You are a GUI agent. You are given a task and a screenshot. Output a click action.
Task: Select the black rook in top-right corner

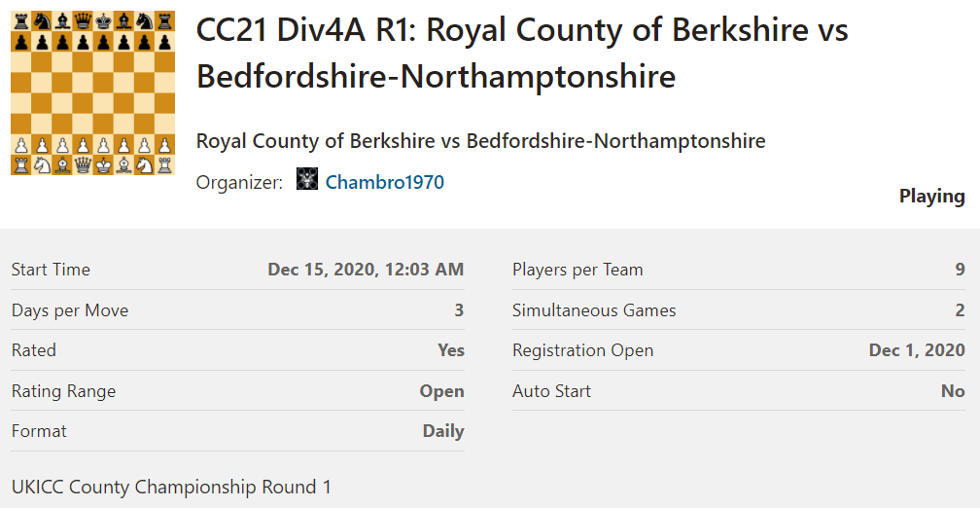(165, 19)
